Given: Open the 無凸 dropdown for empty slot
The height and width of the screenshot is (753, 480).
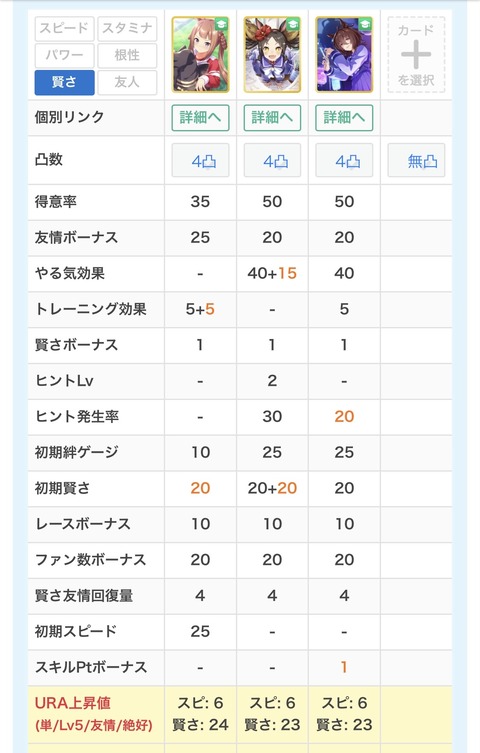Looking at the screenshot, I should coord(416,160).
